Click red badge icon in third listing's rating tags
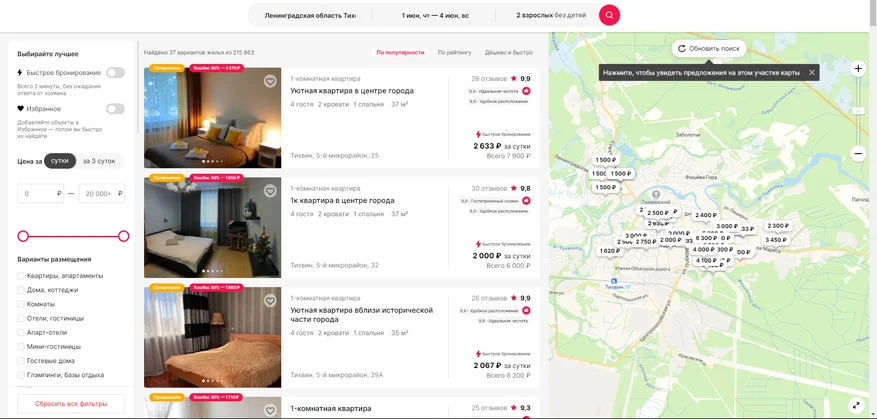The width and height of the screenshot is (877, 419). coord(526,310)
